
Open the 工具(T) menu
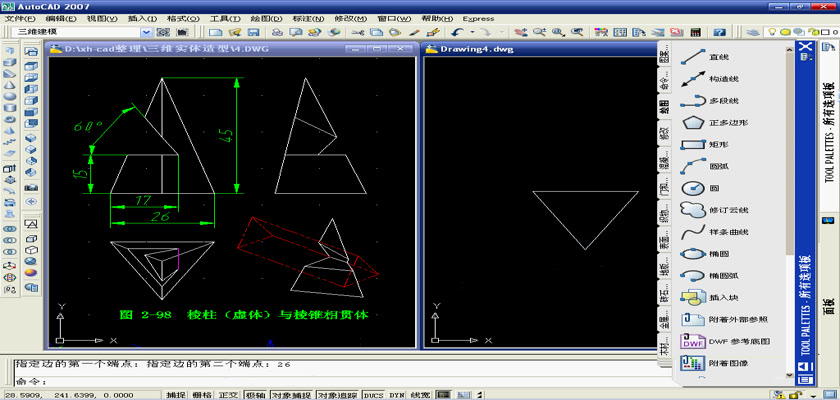pos(225,18)
